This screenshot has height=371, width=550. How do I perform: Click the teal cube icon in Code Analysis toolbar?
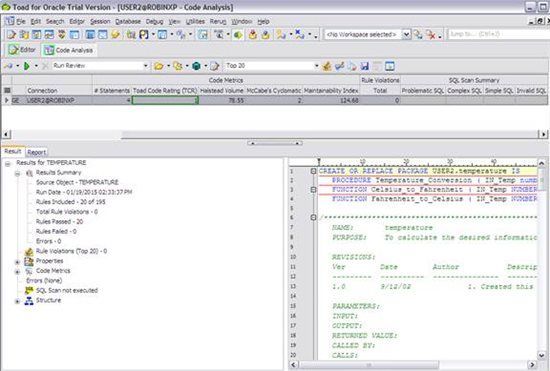196,66
